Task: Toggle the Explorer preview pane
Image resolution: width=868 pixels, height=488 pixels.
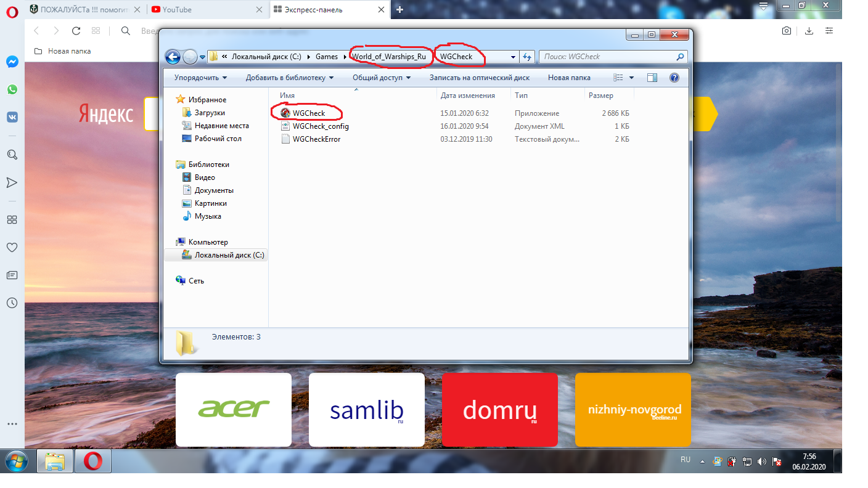Action: pyautogui.click(x=652, y=78)
